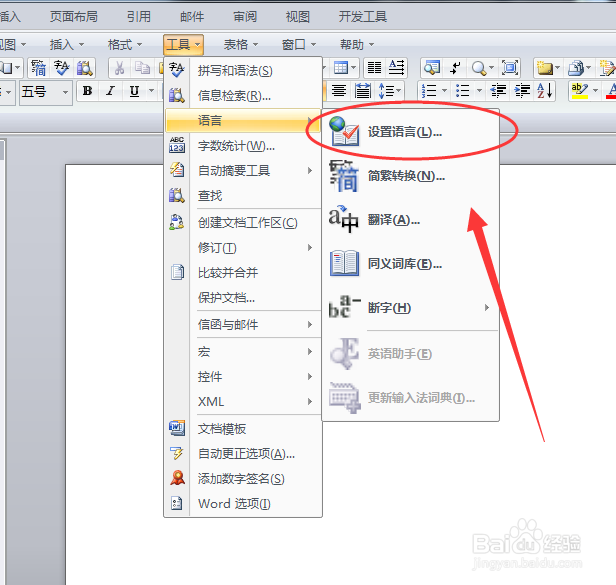Open the line spacing dropdown arrow

[399, 91]
